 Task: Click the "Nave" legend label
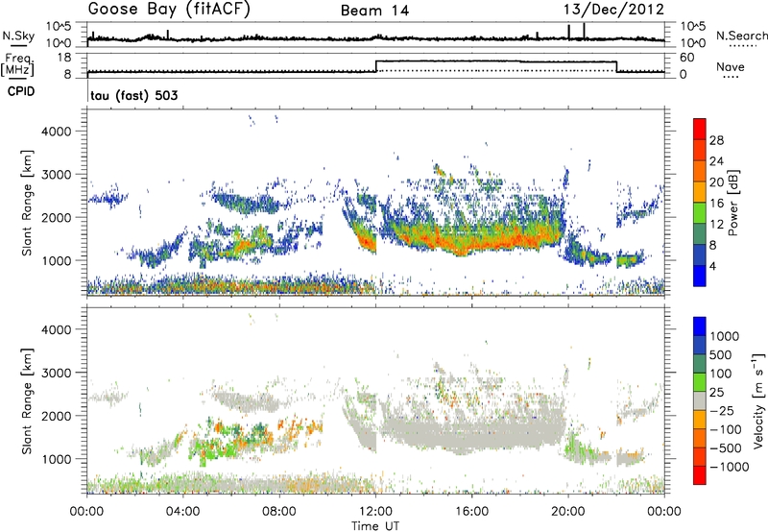click(731, 66)
